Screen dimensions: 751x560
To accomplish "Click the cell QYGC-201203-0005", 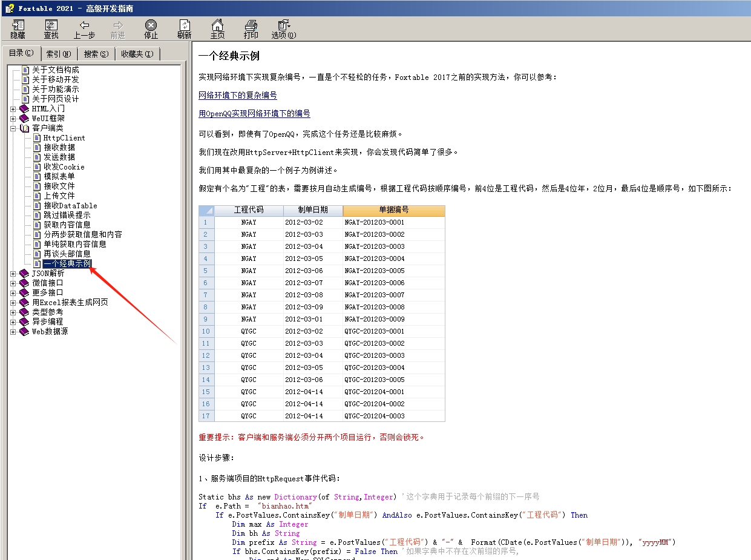I will coord(393,380).
